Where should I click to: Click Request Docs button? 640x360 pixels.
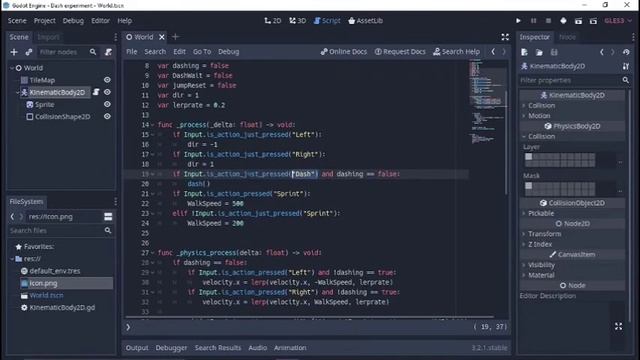400,51
